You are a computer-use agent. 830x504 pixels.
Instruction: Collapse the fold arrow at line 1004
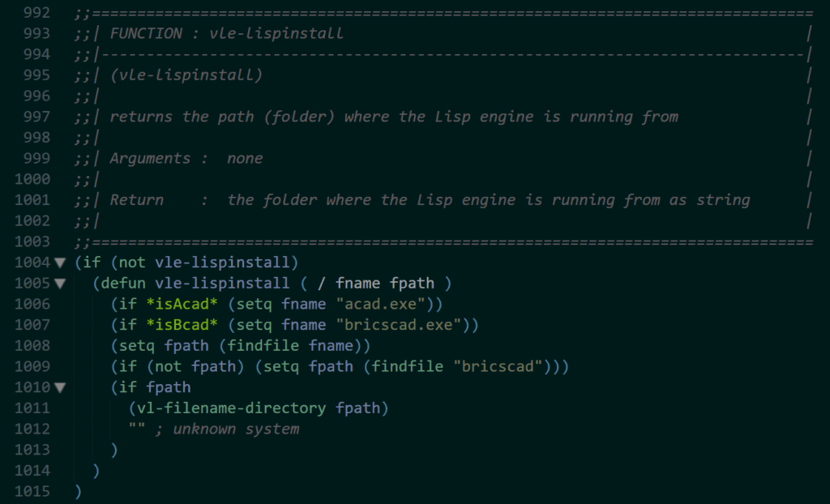click(59, 263)
